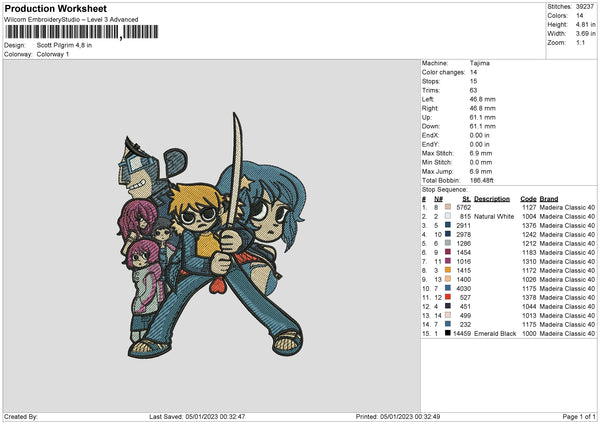
Task: Click the stitch count '14459' in the stop sequence
Action: pos(462,333)
